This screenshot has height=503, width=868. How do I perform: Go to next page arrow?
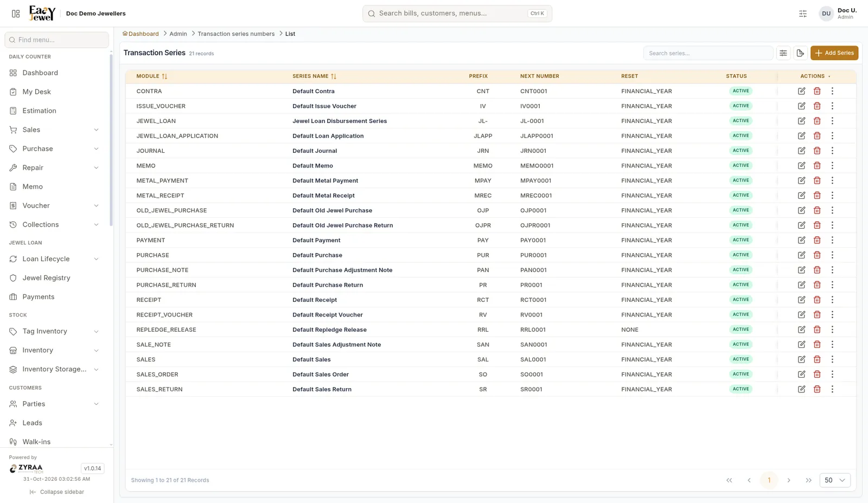click(x=789, y=480)
